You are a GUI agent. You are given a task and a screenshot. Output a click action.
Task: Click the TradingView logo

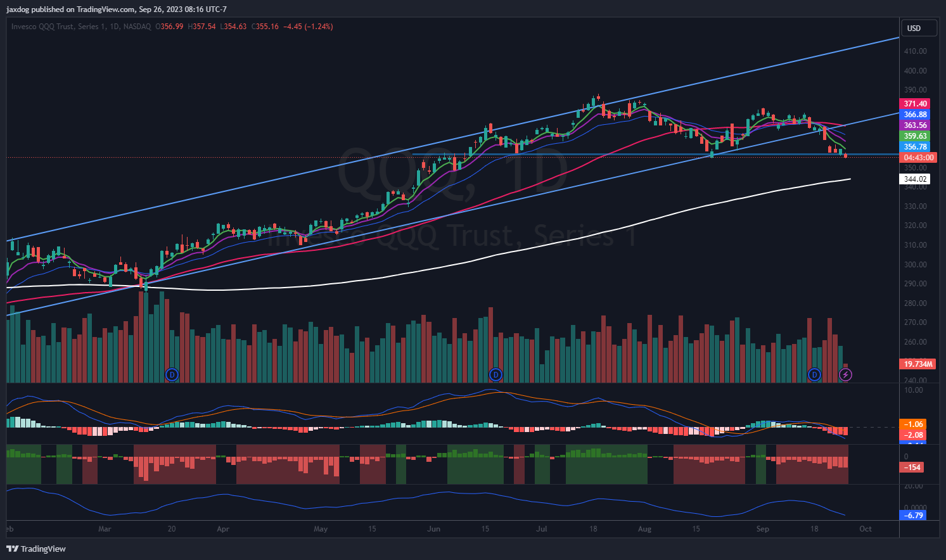(x=37, y=549)
